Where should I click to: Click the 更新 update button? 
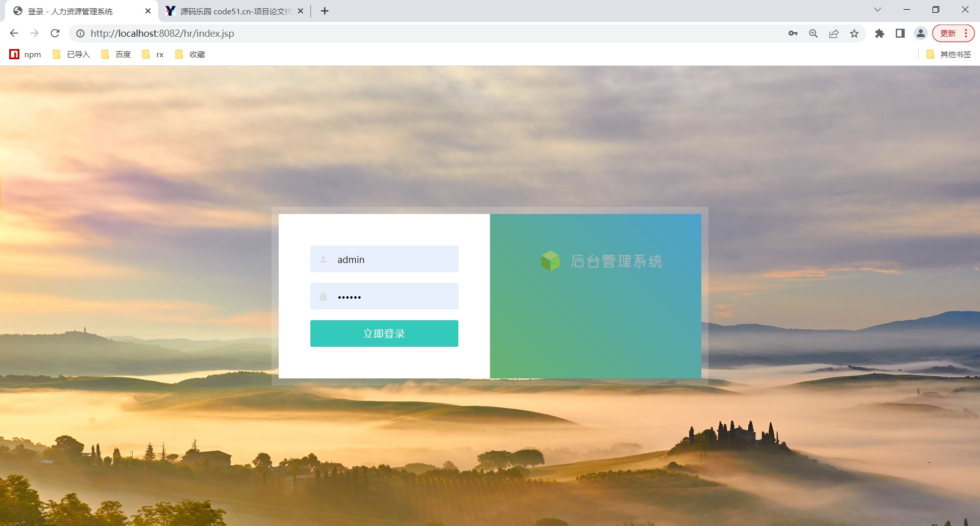click(953, 33)
